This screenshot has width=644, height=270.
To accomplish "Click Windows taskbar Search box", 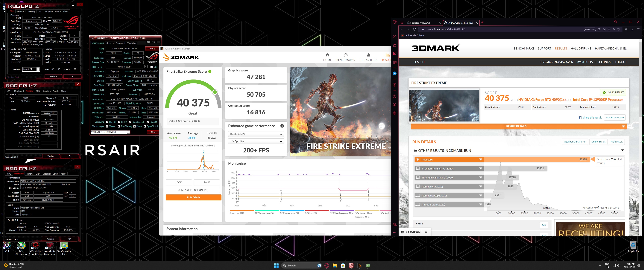I will tap(301, 265).
